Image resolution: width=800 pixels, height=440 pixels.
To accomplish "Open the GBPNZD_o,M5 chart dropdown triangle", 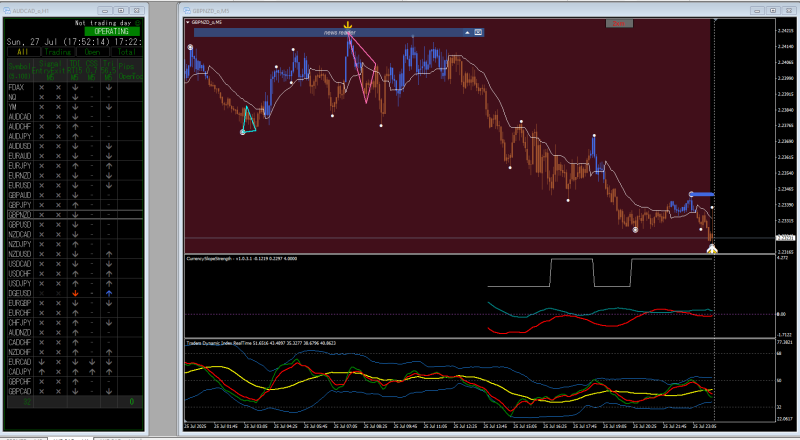I will click(188, 22).
